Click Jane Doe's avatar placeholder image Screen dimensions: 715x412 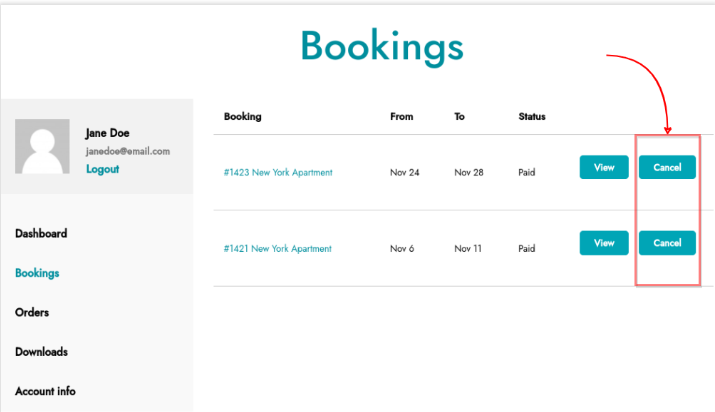point(42,146)
